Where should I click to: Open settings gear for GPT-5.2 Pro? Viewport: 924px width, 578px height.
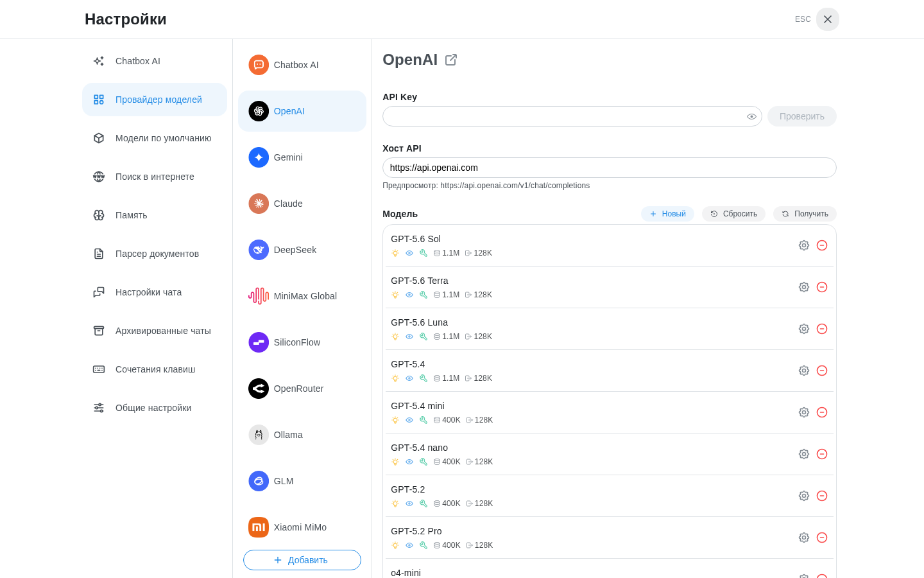(x=804, y=538)
